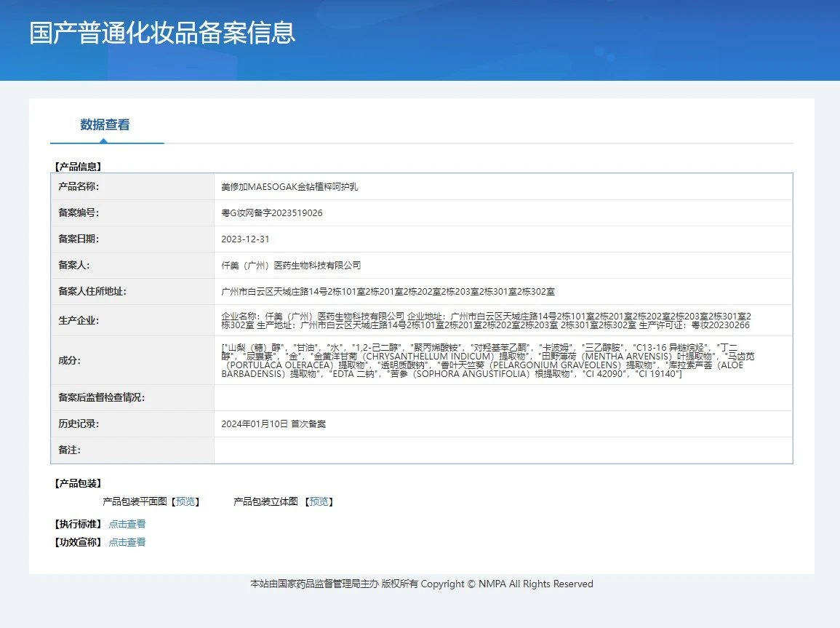Open 点击查看 link beside 执行标准

click(127, 524)
